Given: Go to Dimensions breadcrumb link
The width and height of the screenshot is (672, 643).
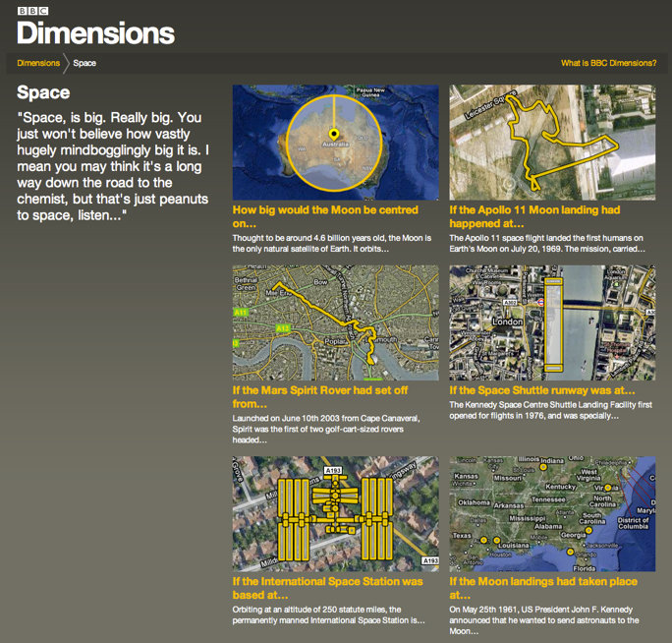Looking at the screenshot, I should [38, 63].
